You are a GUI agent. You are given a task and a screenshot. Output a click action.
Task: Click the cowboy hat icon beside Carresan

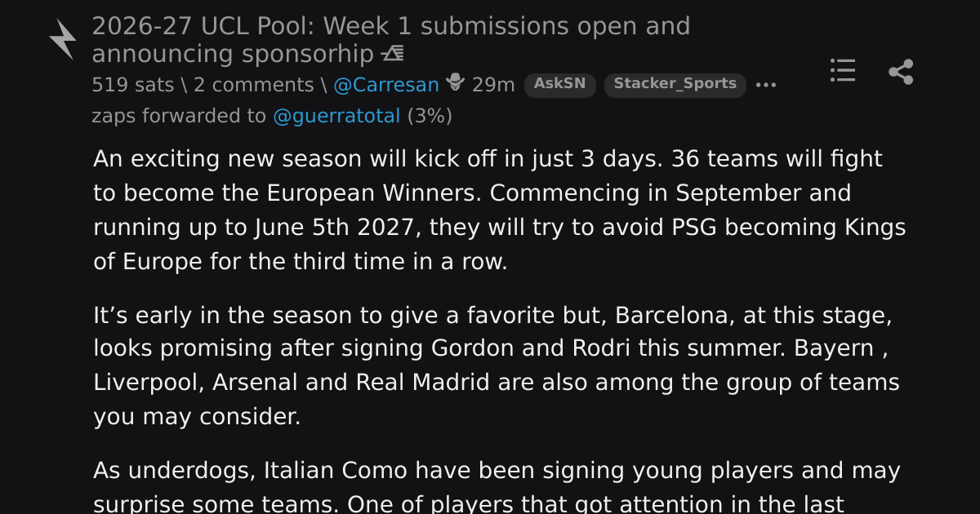455,83
